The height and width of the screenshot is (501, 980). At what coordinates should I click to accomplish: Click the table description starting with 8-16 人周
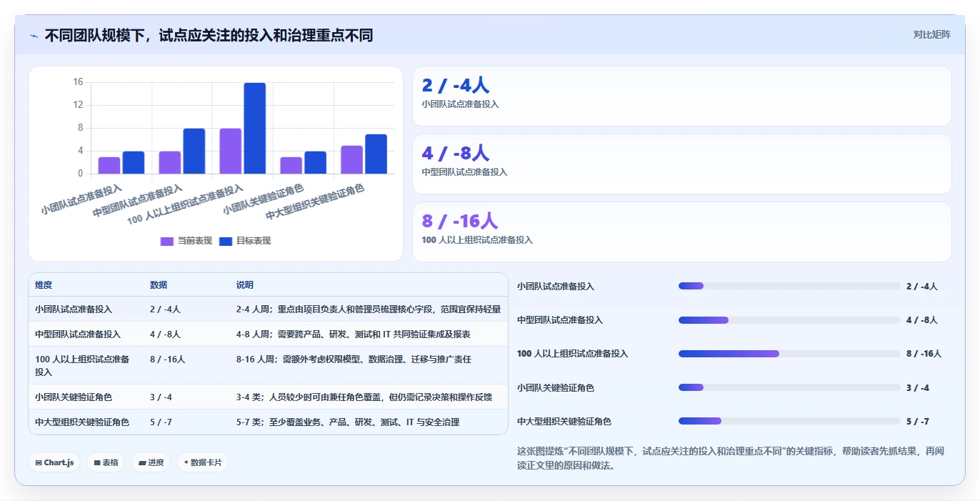[x=354, y=359]
